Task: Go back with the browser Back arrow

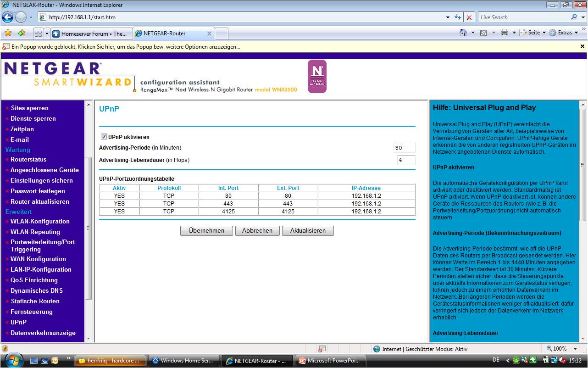Action: pyautogui.click(x=8, y=17)
